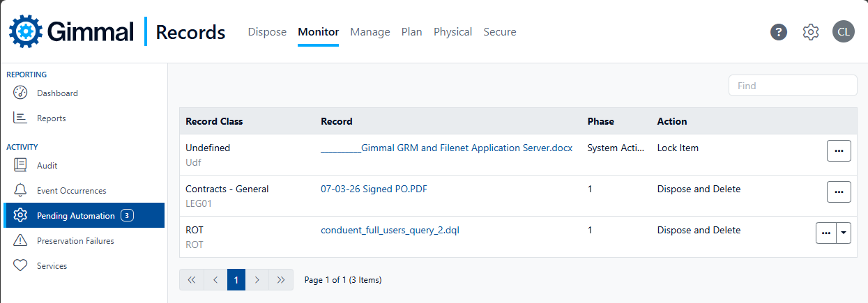
Task: Open conduent_full_users_query_2.dql record link
Action: click(390, 230)
